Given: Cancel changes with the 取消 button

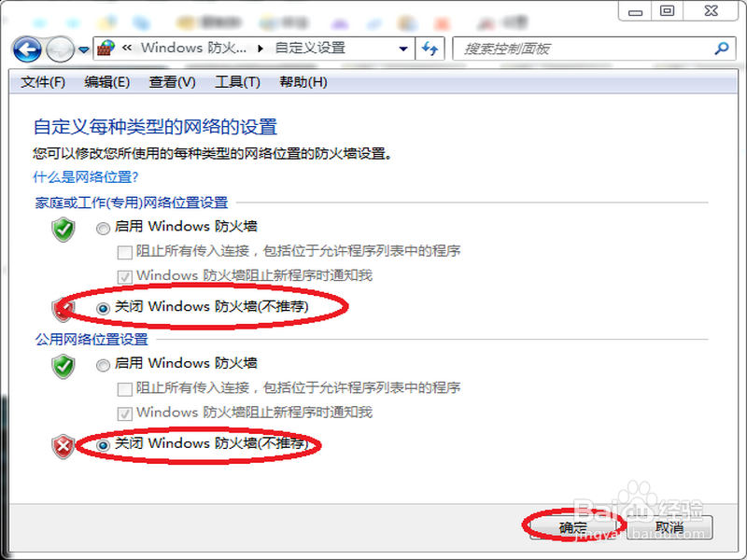Looking at the screenshot, I should (x=669, y=527).
